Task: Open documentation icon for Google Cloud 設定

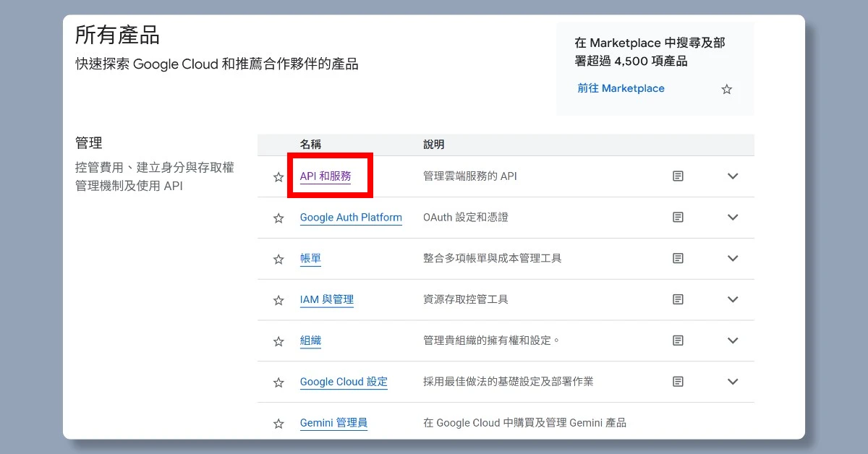Action: tap(678, 382)
